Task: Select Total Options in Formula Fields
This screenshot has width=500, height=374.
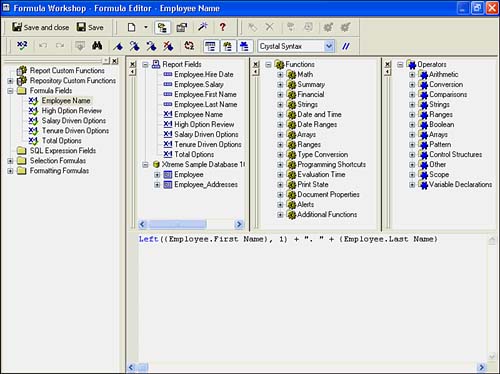Action: [61, 141]
